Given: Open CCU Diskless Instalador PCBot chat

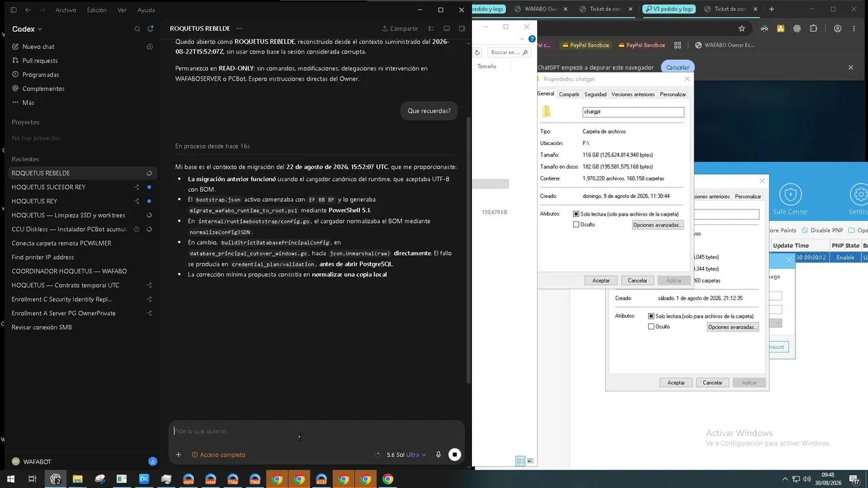Looking at the screenshot, I should point(81,229).
